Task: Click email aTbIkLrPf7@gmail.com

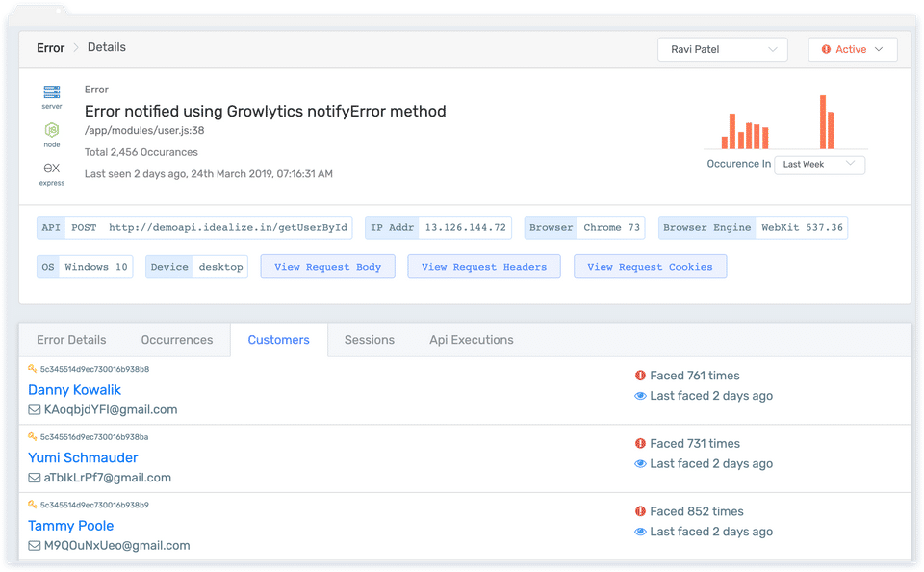Action: coord(108,478)
